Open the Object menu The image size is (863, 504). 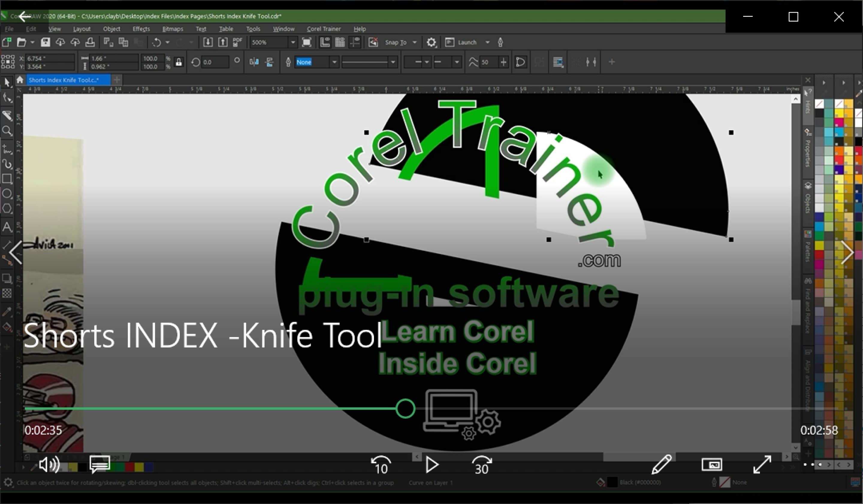(112, 29)
